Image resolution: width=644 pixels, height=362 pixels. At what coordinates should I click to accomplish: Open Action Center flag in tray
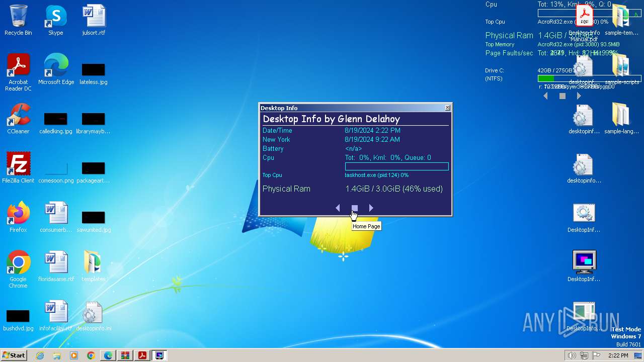[596, 355]
